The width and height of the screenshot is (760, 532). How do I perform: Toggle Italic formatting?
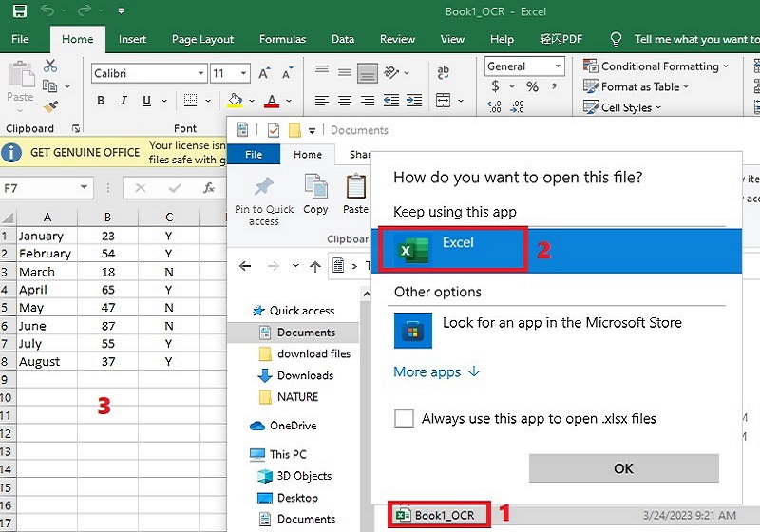coord(123,101)
